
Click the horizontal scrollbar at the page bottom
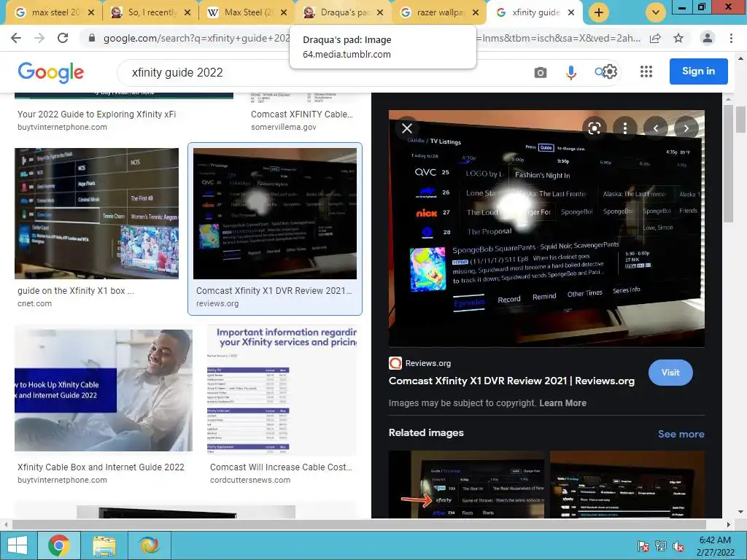point(360,524)
